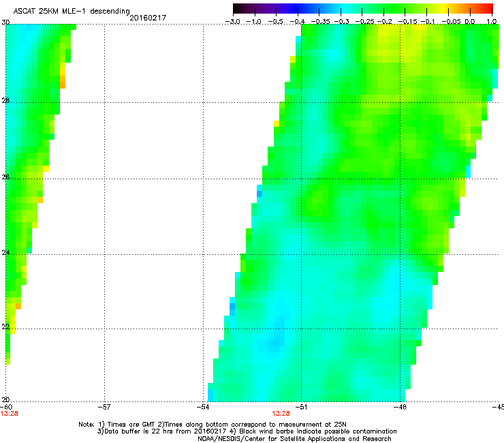Click the latitude label "30"

(5, 22)
